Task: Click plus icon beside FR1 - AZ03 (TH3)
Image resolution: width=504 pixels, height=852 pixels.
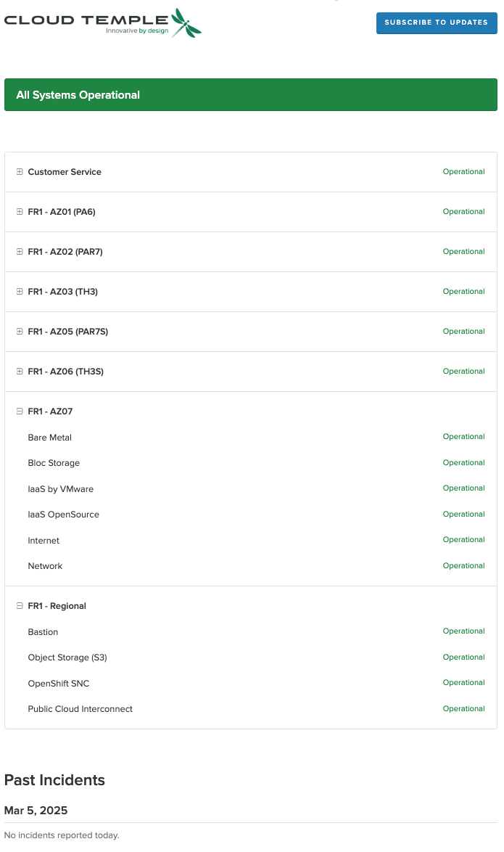Action: (20, 292)
